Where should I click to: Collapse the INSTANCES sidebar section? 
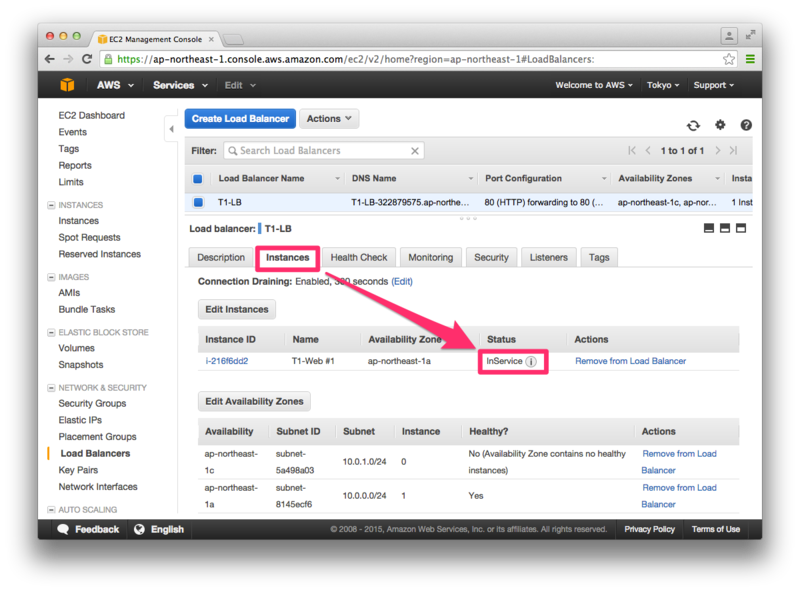pos(51,205)
